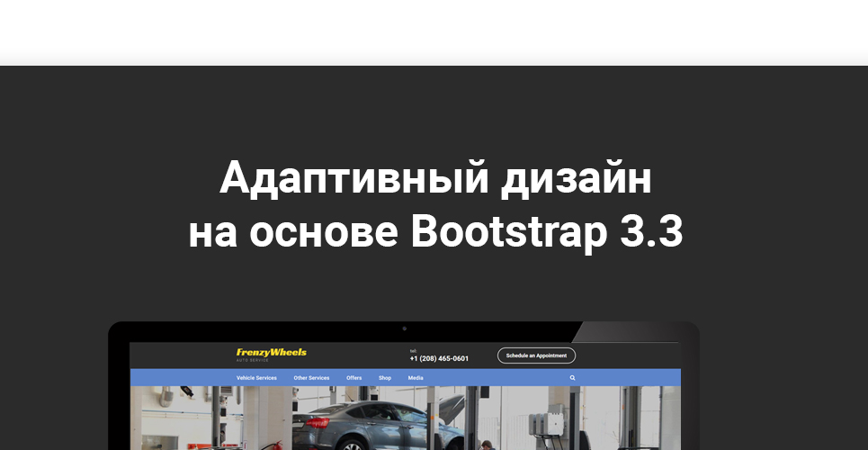This screenshot has height=450, width=868.
Task: Select the Shop menu item
Action: (x=385, y=378)
